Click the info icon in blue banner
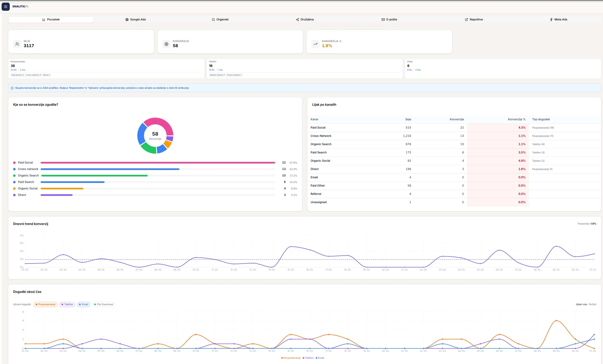Screen dimensions: 603x364 point(12,88)
